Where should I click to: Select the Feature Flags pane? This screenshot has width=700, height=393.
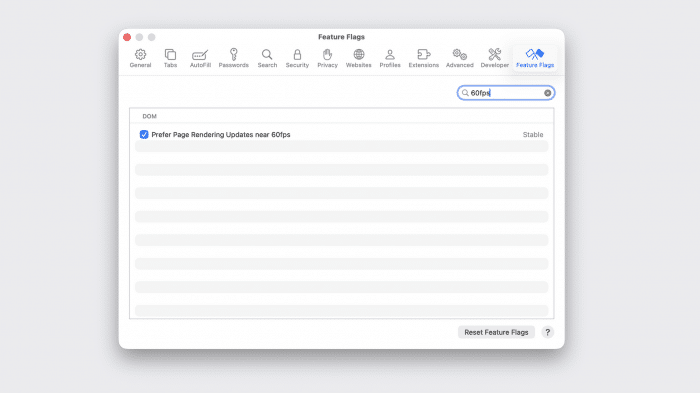[535, 59]
